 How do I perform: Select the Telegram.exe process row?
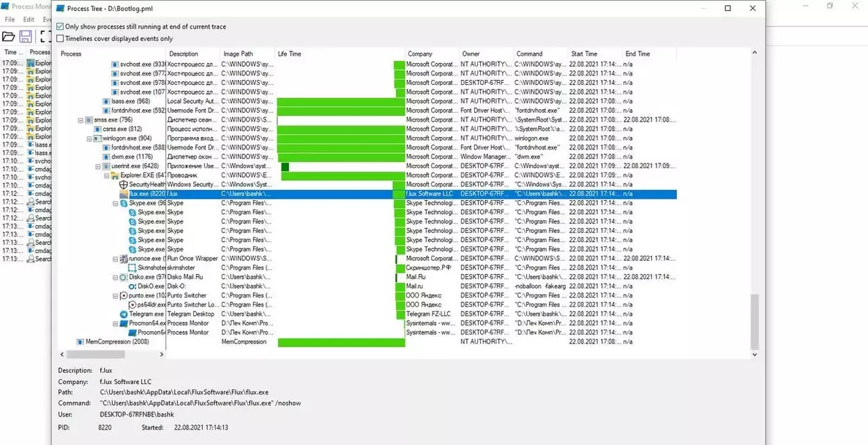click(x=367, y=314)
